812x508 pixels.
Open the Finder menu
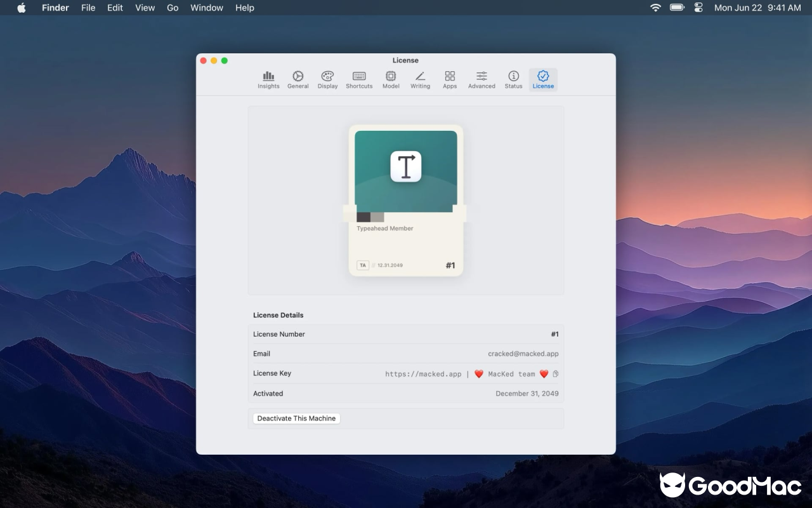point(55,8)
